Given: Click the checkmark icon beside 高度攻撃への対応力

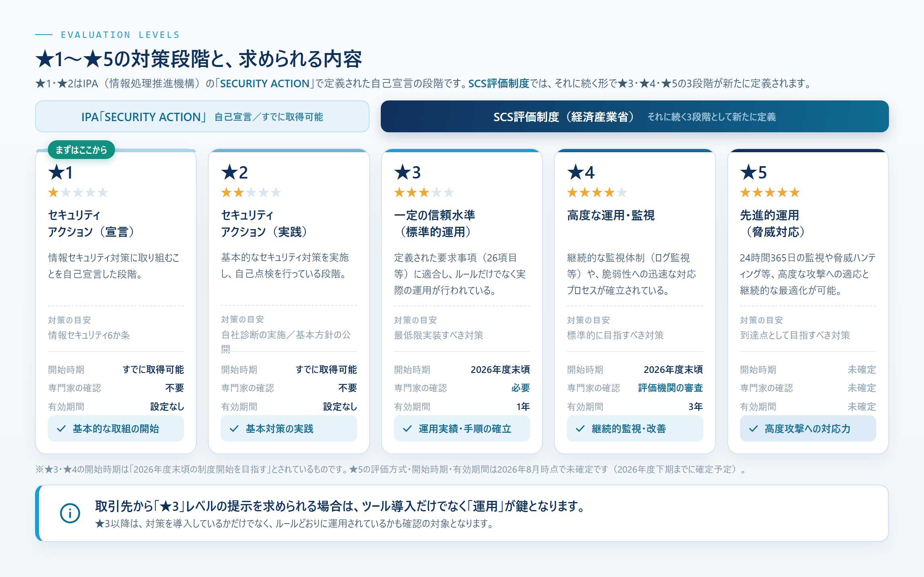Looking at the screenshot, I should (754, 429).
